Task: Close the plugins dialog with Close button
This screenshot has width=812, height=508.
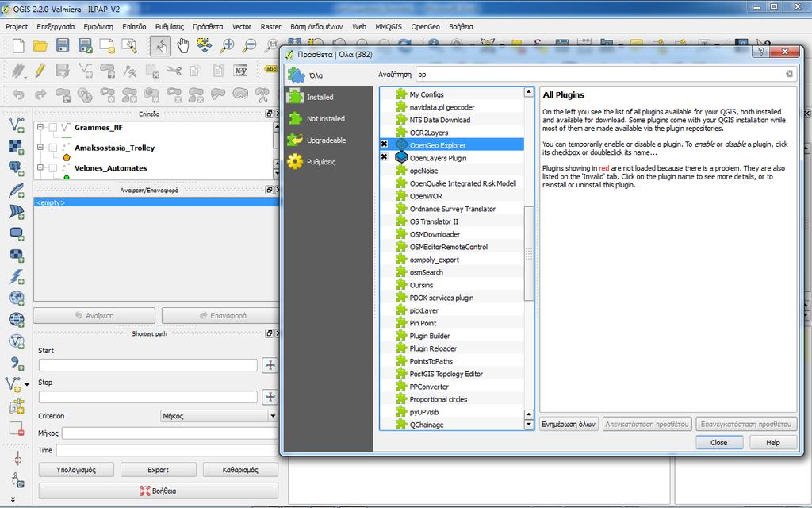Action: tap(718, 443)
